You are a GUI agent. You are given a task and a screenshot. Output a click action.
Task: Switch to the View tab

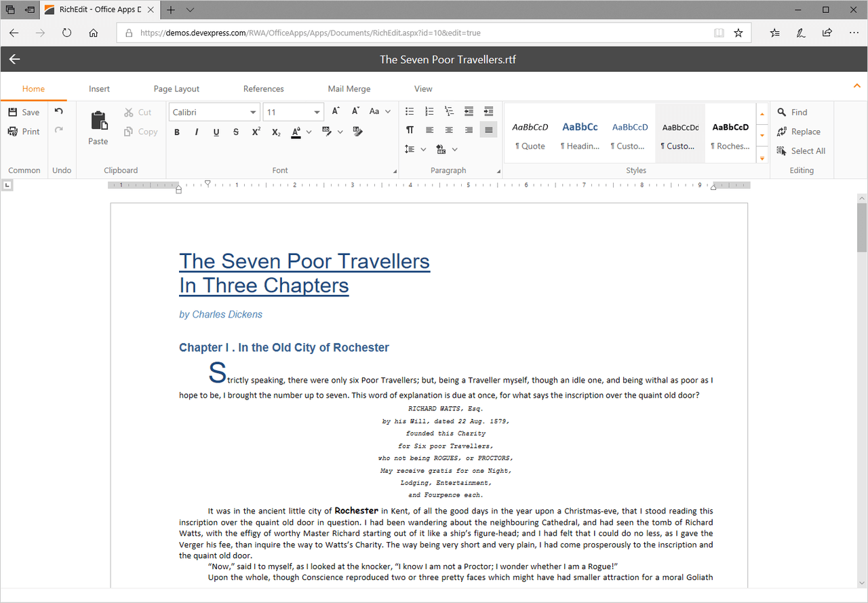[x=423, y=89]
